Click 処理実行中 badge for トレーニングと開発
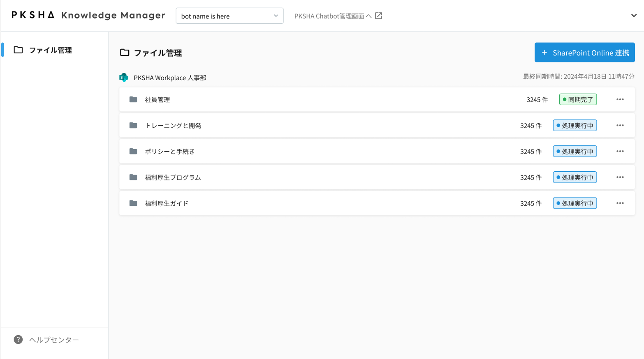Screen dimensions: 644x359 click(575, 125)
